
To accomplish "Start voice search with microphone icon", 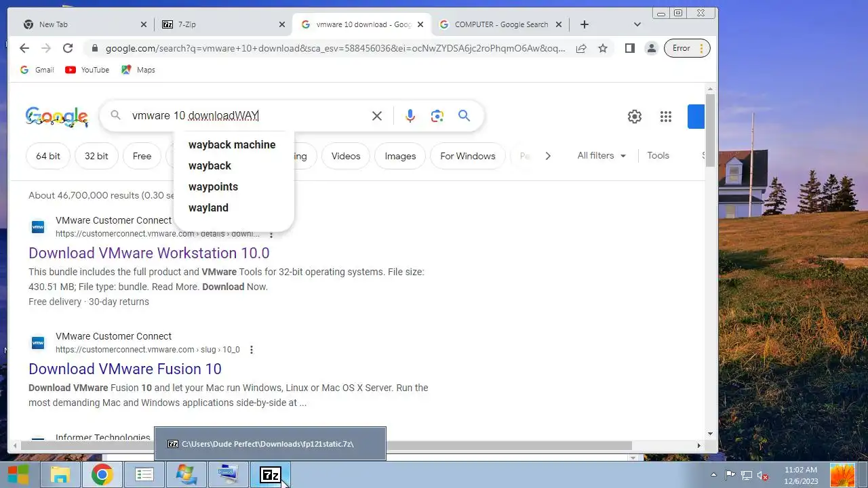I will (410, 116).
